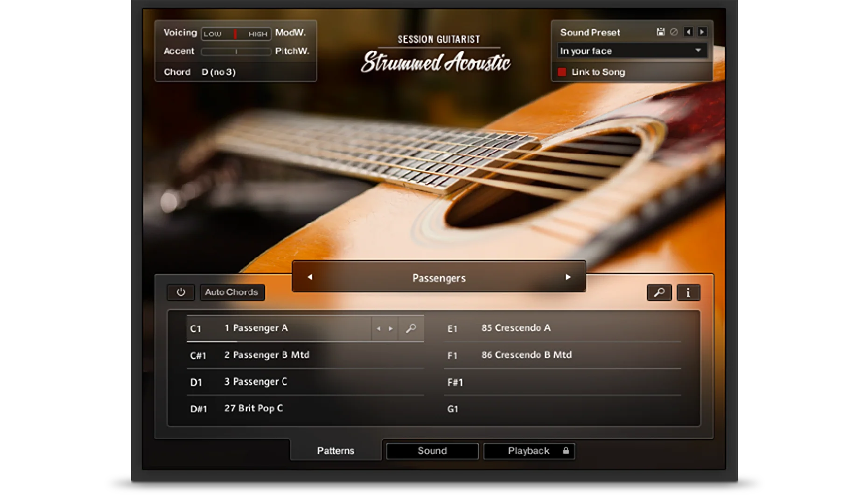Select next pattern in C1 slot
868x495 pixels.
click(391, 329)
